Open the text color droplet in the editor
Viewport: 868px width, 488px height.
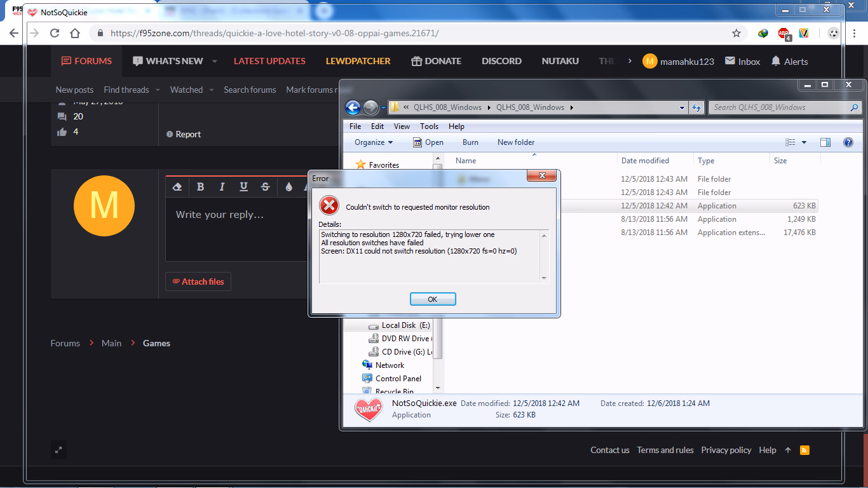coord(288,187)
